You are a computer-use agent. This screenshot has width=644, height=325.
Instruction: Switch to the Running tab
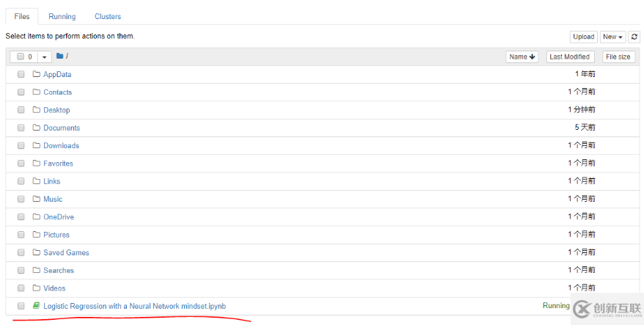click(x=62, y=16)
